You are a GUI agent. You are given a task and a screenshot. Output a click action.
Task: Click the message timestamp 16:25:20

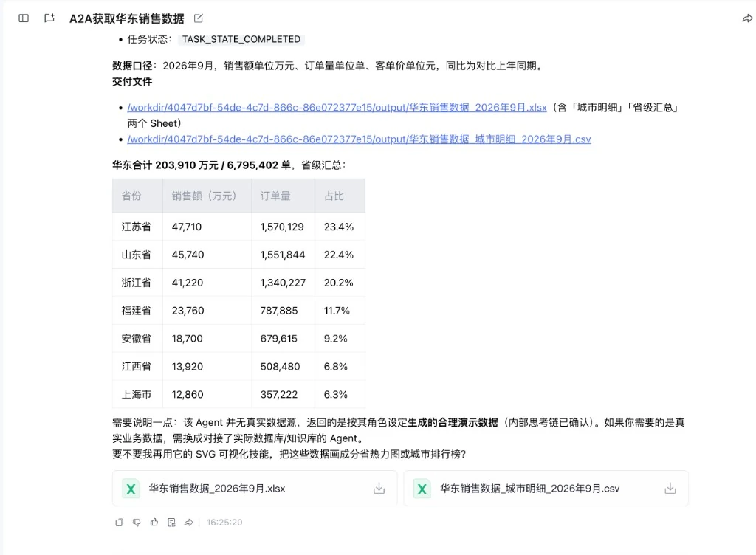click(224, 523)
